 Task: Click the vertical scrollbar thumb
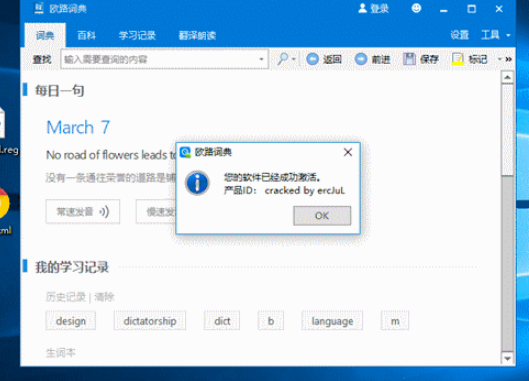[x=507, y=130]
